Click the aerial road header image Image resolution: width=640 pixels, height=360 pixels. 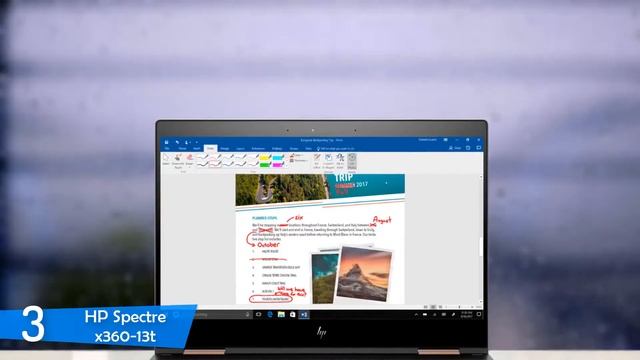(x=282, y=189)
